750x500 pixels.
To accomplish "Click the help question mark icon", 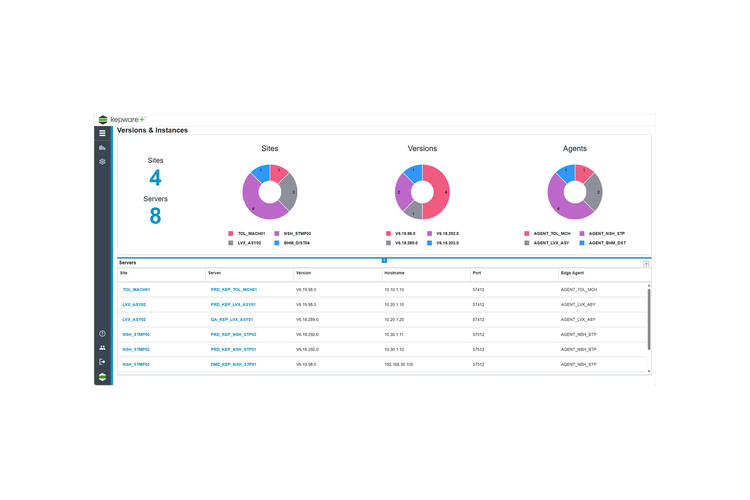I will click(x=102, y=334).
